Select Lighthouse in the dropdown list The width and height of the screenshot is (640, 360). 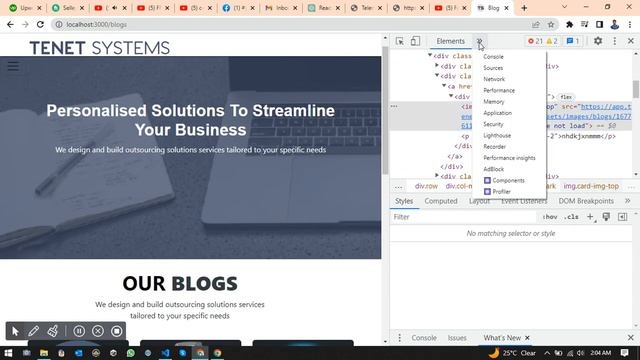(497, 136)
